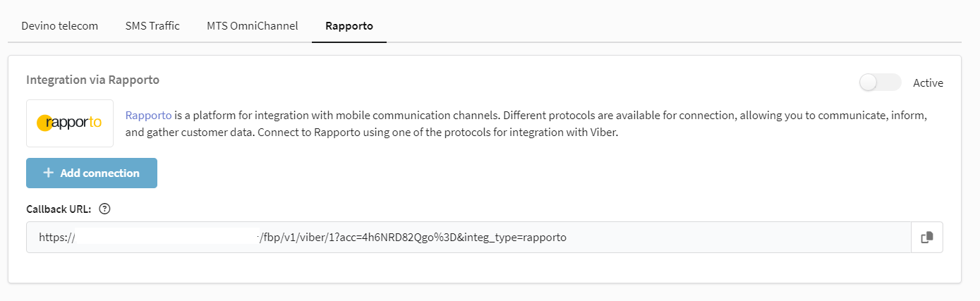980x301 pixels.
Task: Click the Integration via Rapporto heading
Action: point(92,80)
